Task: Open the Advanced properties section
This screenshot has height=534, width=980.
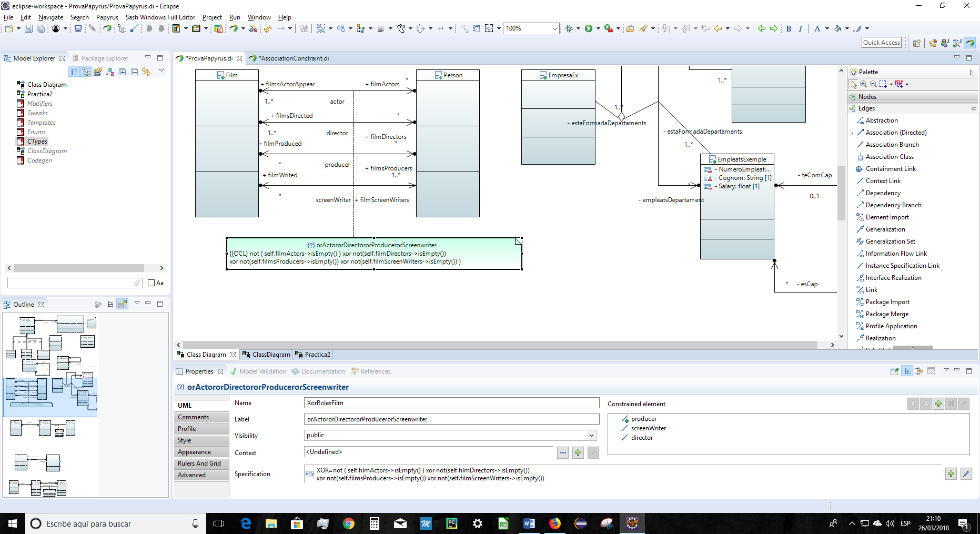Action: point(201,475)
